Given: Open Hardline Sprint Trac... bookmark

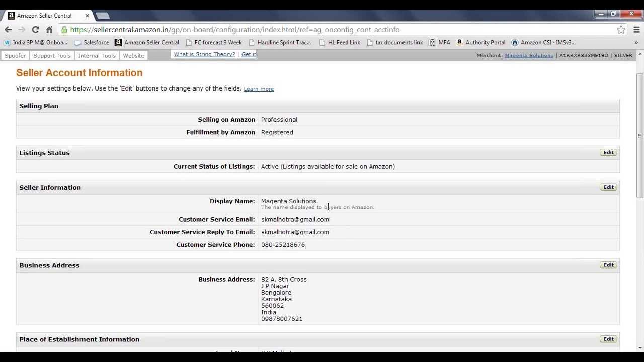Looking at the screenshot, I should tap(280, 42).
